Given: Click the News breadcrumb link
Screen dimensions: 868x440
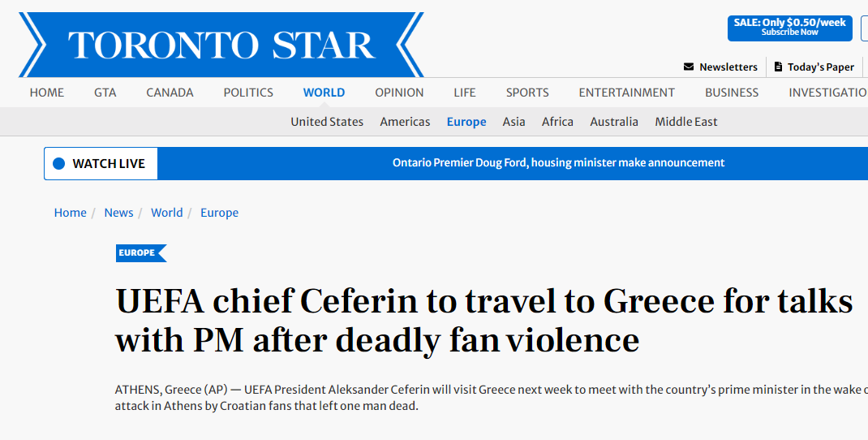Looking at the screenshot, I should click(118, 213).
